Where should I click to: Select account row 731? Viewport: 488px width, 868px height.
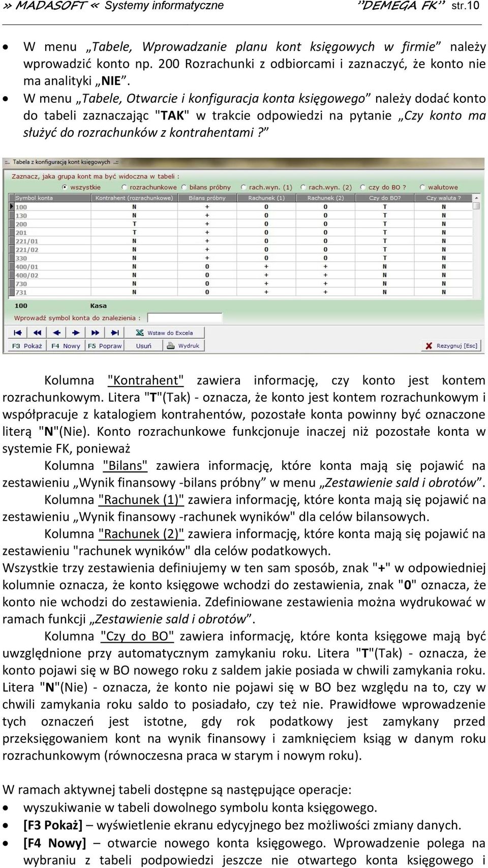click(x=241, y=292)
